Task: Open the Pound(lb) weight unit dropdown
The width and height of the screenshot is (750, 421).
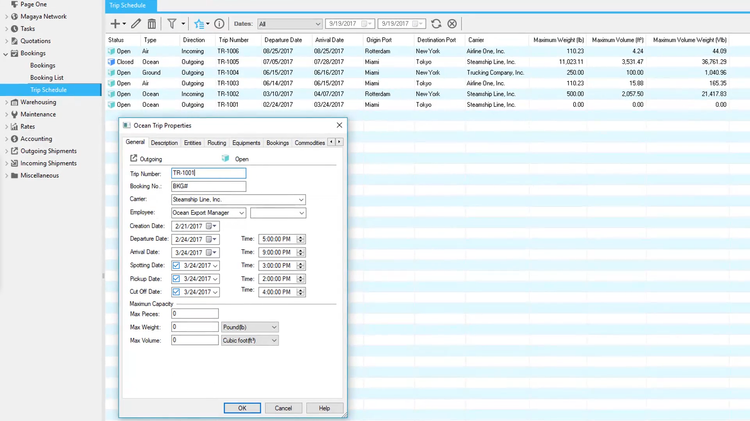Action: click(x=250, y=327)
